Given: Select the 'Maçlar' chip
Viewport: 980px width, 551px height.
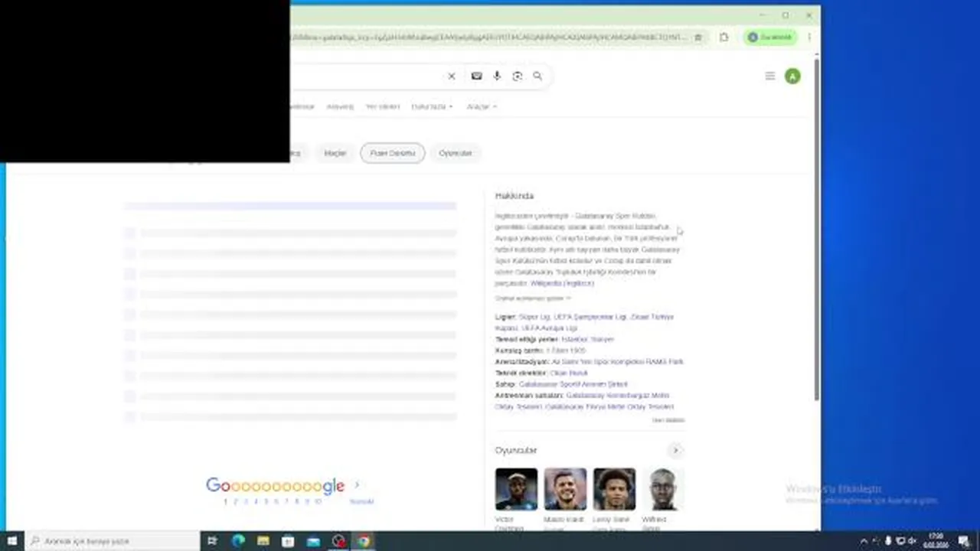Looking at the screenshot, I should (x=335, y=153).
